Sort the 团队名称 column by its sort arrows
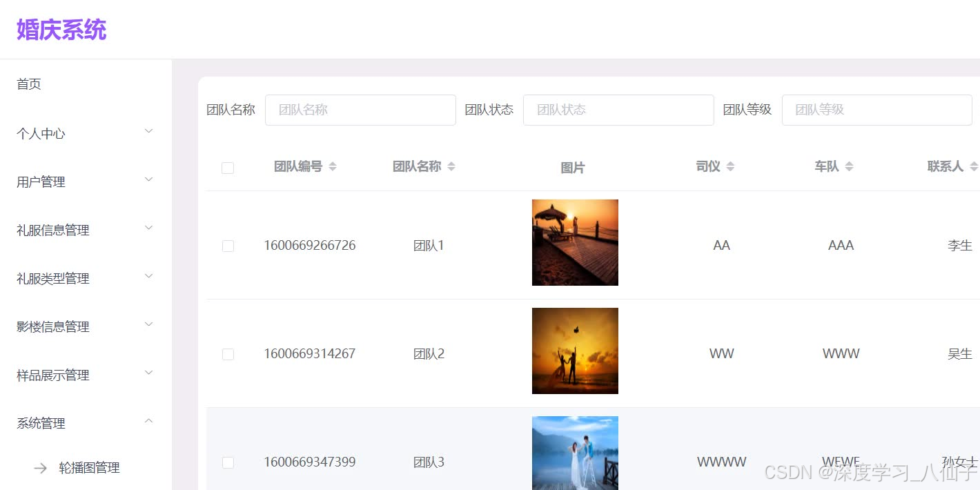This screenshot has width=980, height=490. [x=451, y=166]
